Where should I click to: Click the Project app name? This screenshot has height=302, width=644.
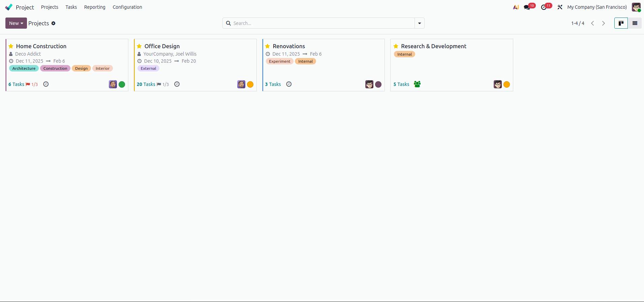pos(25,7)
